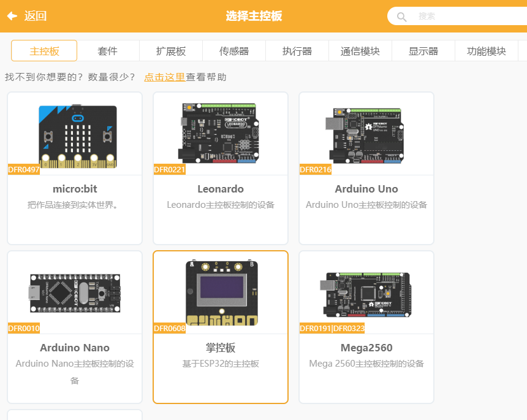
Task: Click the DFR0216 product tag
Action: tap(315, 169)
